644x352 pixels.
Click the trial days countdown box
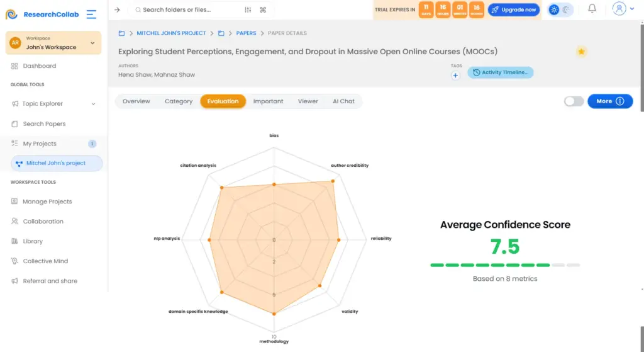(x=426, y=10)
